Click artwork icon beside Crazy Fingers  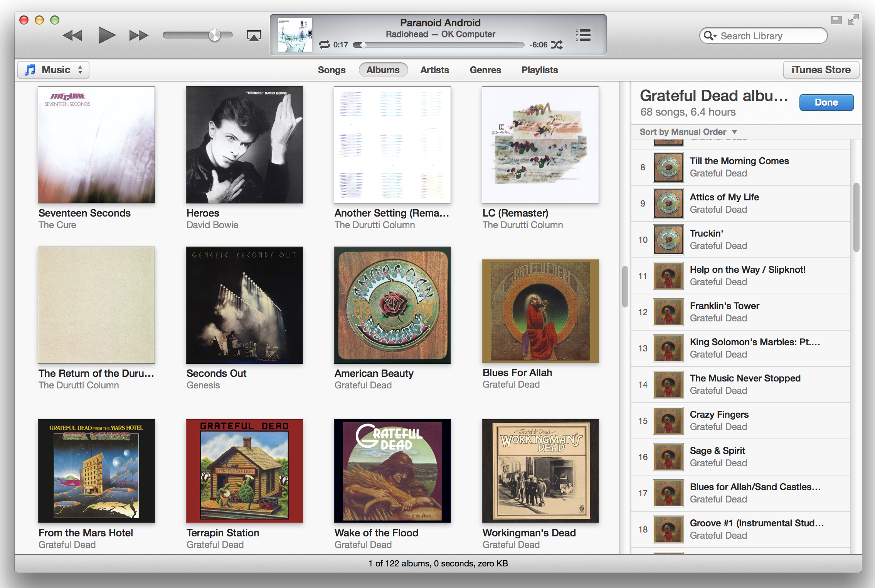(668, 421)
